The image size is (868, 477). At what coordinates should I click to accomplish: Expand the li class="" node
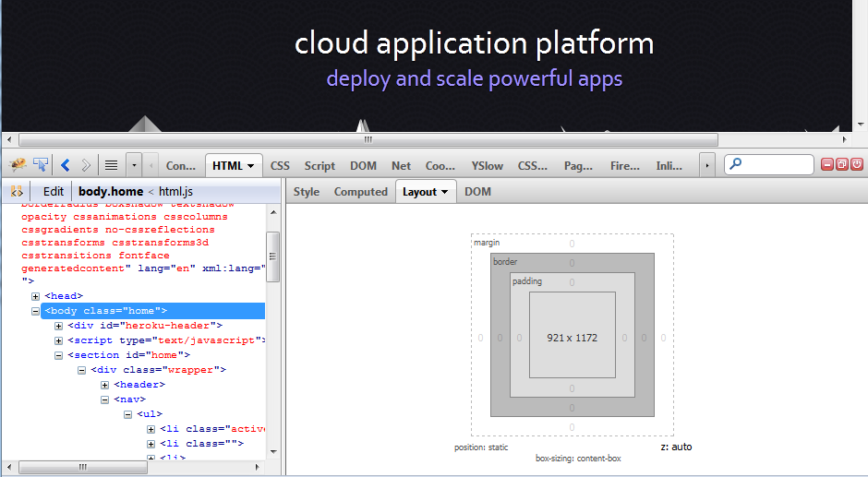pyautogui.click(x=151, y=445)
